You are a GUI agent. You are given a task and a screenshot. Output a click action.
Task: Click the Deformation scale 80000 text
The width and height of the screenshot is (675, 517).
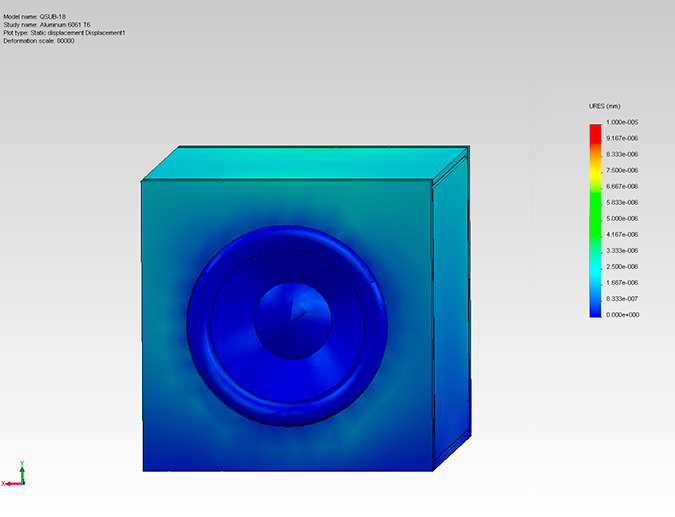click(39, 41)
